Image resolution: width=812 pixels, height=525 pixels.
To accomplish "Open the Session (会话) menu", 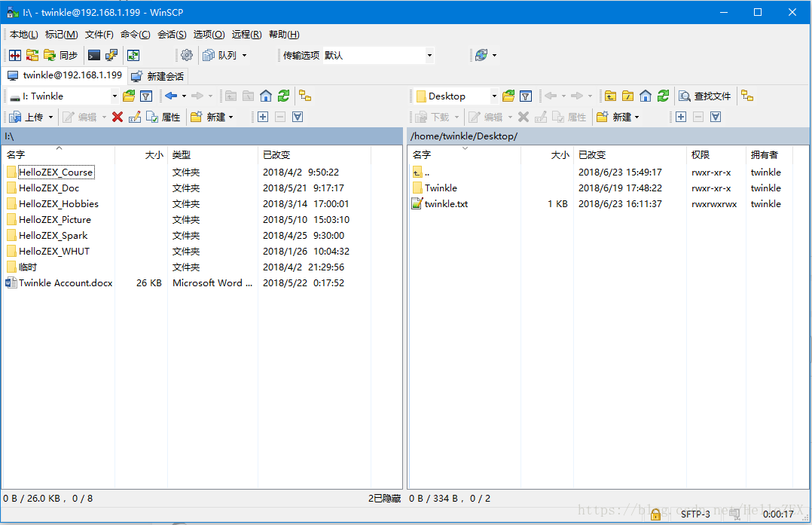I will tap(172, 35).
